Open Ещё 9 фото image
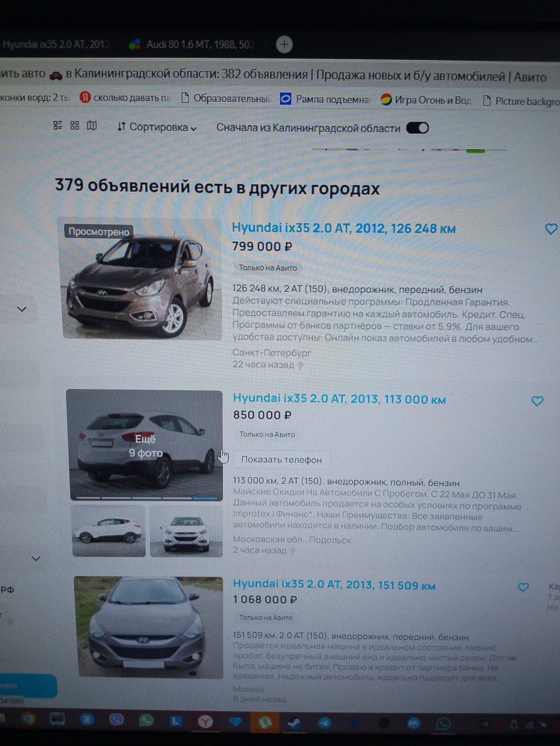Viewport: 560px width, 746px height. pyautogui.click(x=145, y=446)
